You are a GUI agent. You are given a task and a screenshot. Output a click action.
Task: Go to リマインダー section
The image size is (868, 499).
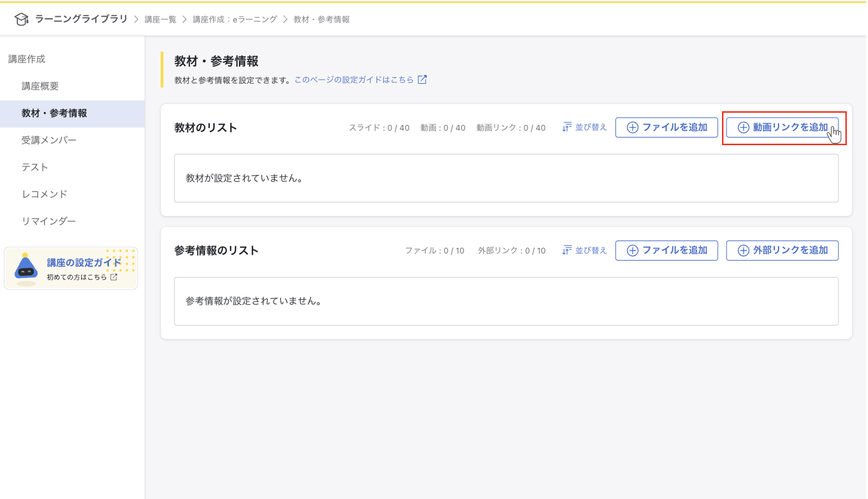tap(49, 221)
